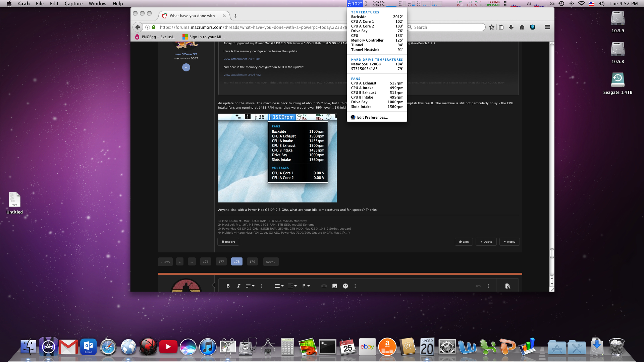The width and height of the screenshot is (644, 362).
Task: Click the insert image icon
Action: (334, 286)
